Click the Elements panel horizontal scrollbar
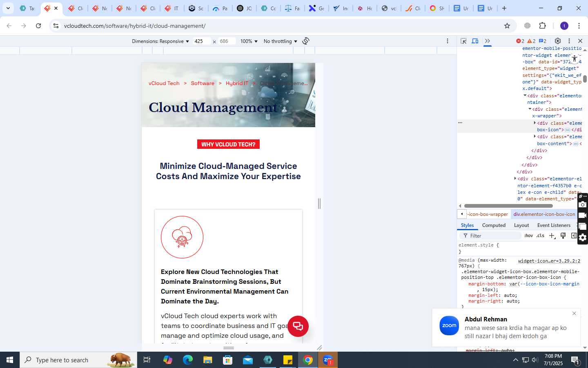Viewport: 588px width, 368px height. click(x=508, y=206)
